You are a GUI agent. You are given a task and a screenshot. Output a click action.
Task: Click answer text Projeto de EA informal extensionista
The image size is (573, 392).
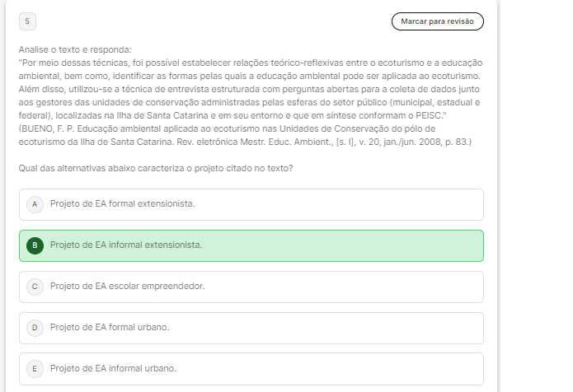click(x=125, y=245)
